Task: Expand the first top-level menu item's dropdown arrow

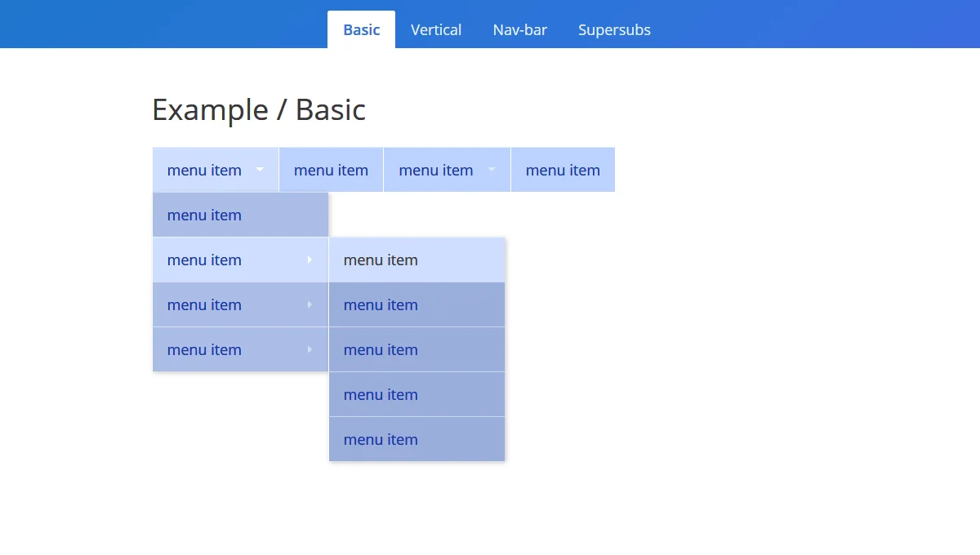Action: (261, 170)
